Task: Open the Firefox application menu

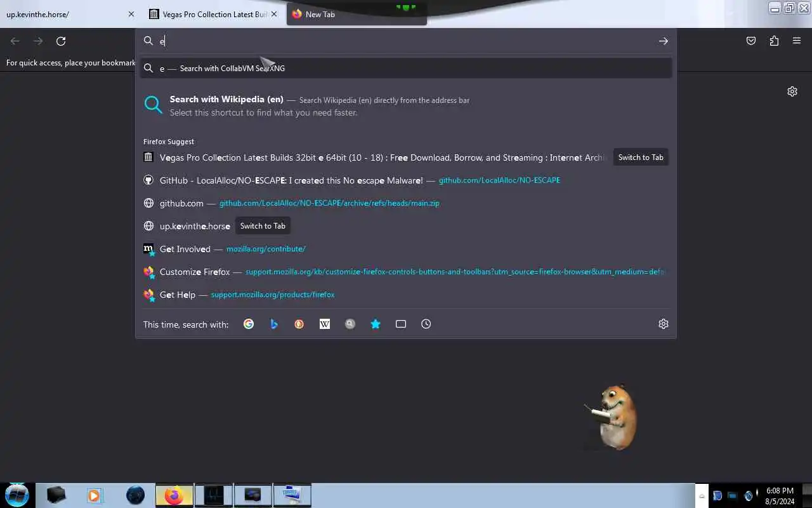Action: click(797, 41)
